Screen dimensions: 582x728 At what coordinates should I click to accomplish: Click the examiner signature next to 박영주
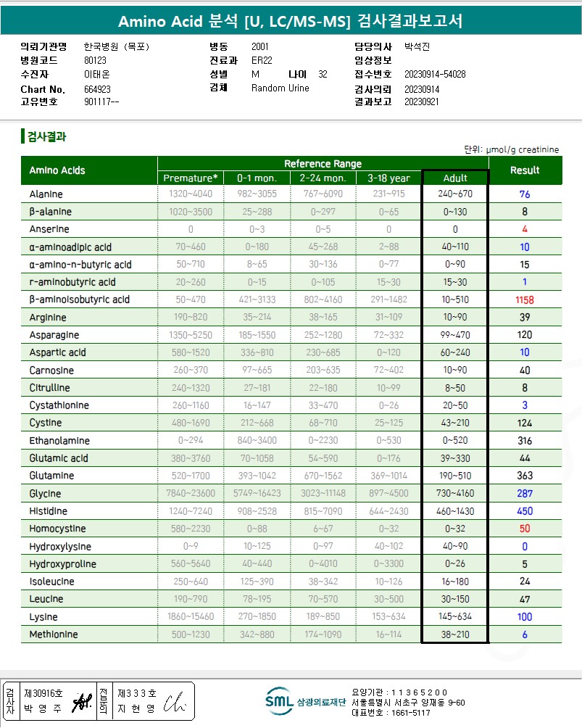82,702
